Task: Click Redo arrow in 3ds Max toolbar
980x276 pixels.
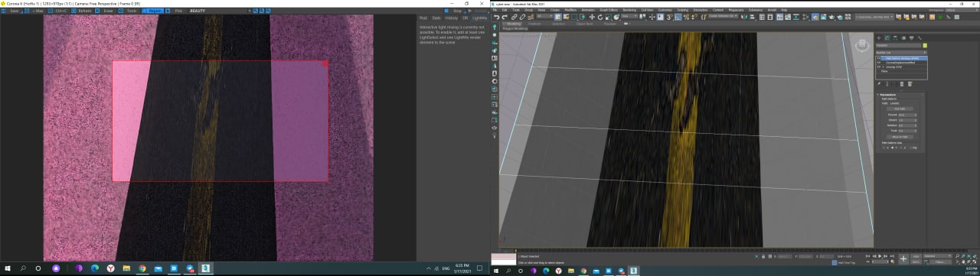Action: point(505,17)
